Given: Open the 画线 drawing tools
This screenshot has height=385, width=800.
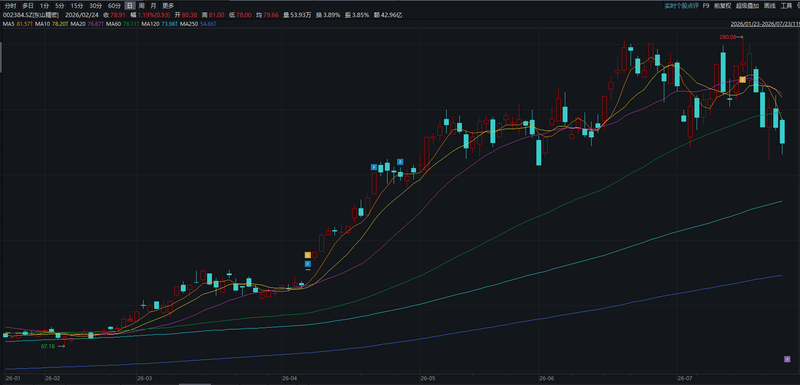Looking at the screenshot, I should tap(769, 6).
